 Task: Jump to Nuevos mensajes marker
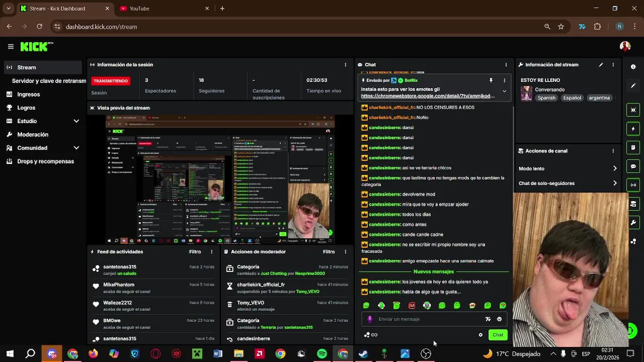pos(433,271)
